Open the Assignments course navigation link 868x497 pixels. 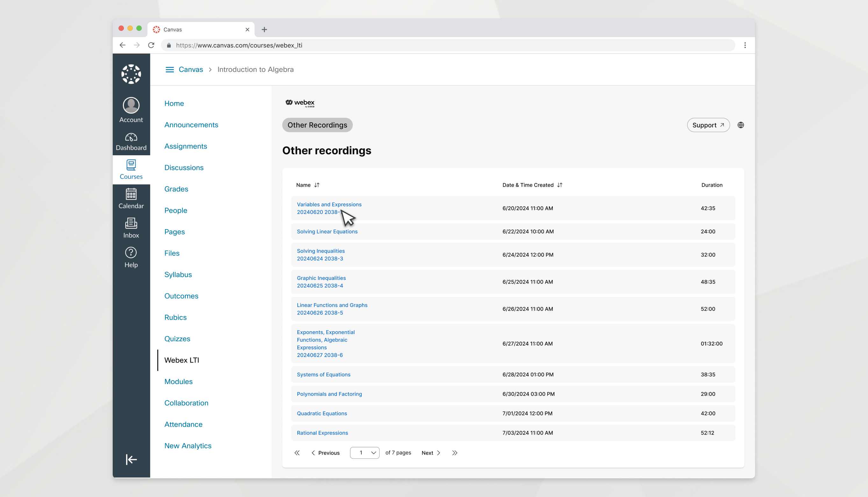[x=186, y=146]
